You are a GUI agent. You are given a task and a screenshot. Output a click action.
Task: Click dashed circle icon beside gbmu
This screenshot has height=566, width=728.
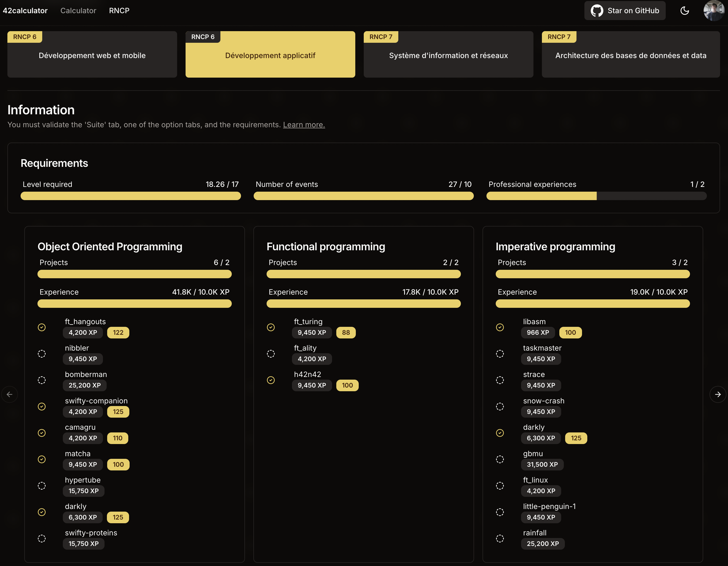point(500,459)
